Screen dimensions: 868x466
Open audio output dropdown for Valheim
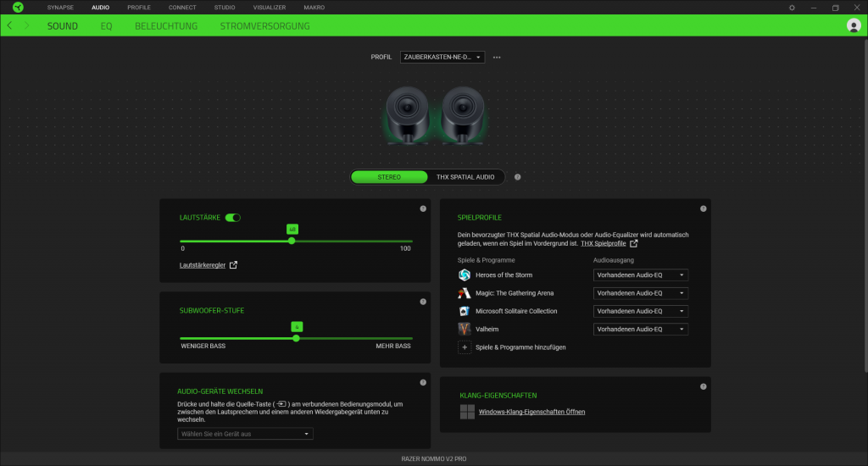tap(641, 329)
